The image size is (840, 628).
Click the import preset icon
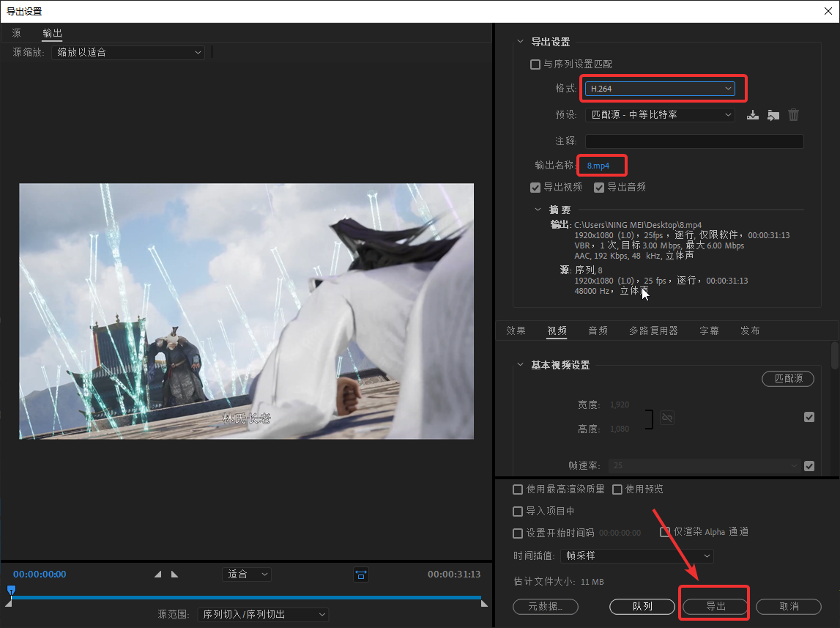coord(773,114)
